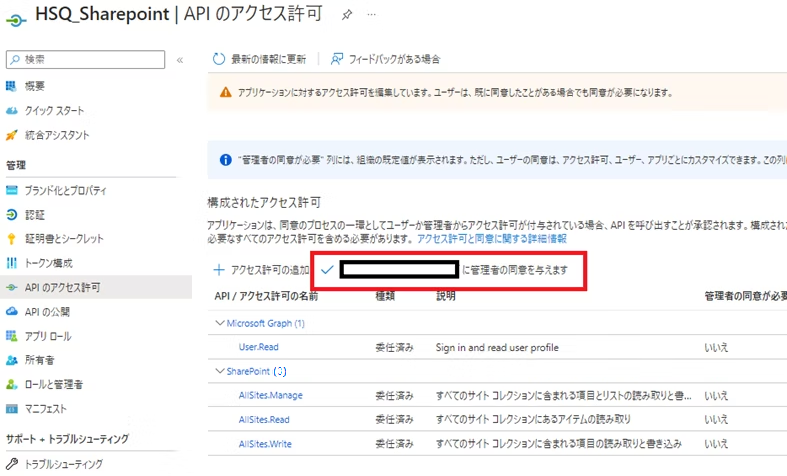
Task: Click the refresh circular arrow icon
Action: [x=219, y=59]
